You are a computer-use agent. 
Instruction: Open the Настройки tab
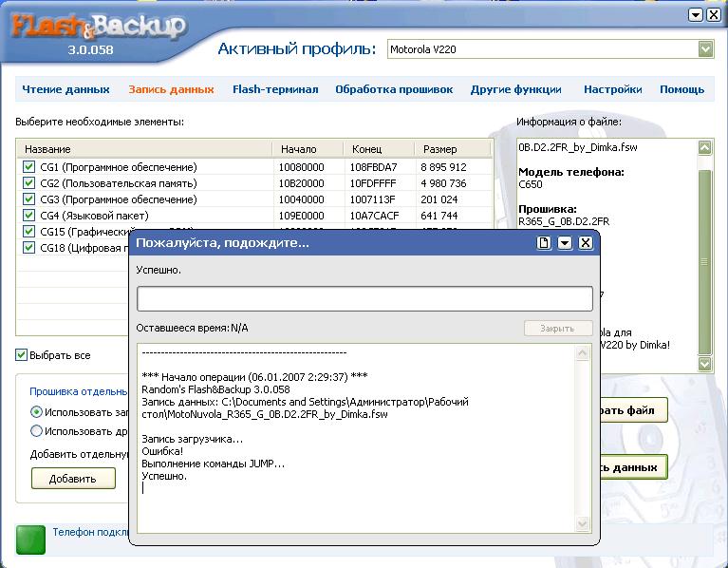click(x=613, y=89)
